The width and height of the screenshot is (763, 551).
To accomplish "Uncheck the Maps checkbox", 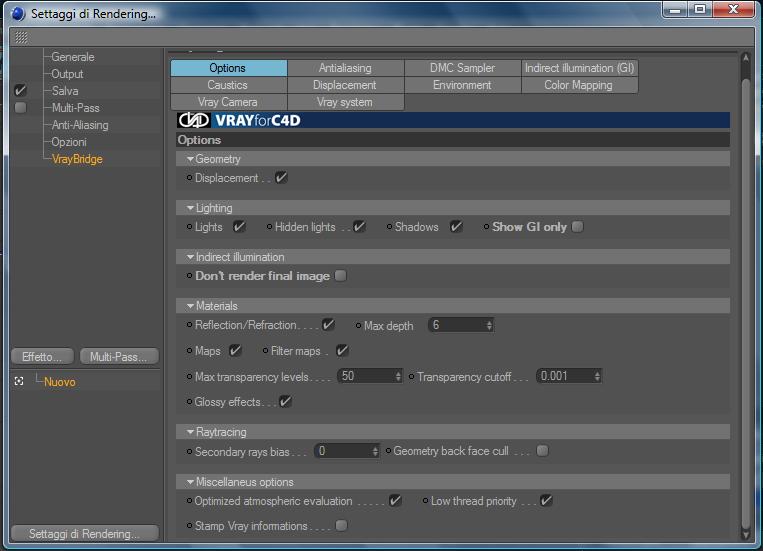I will 235,350.
